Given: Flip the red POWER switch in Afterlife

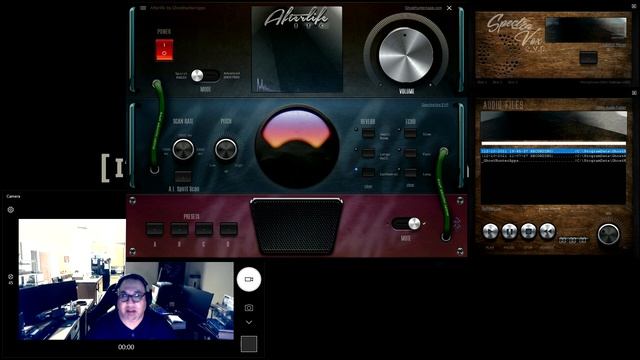Looking at the screenshot, I should pyautogui.click(x=164, y=49).
